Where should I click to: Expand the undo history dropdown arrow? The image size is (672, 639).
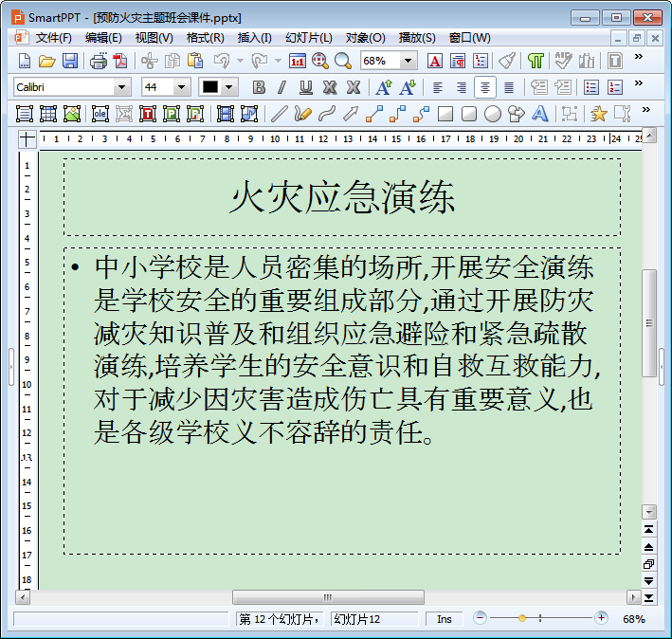241,61
